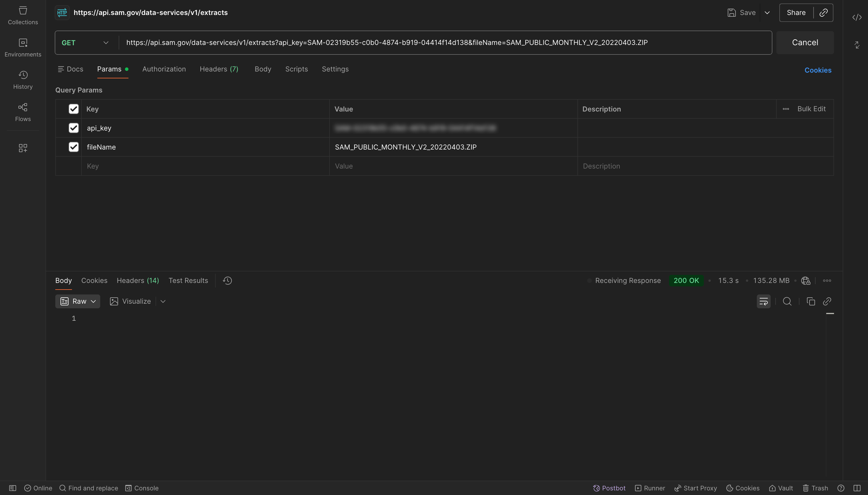Click the request URL input field

click(x=445, y=42)
